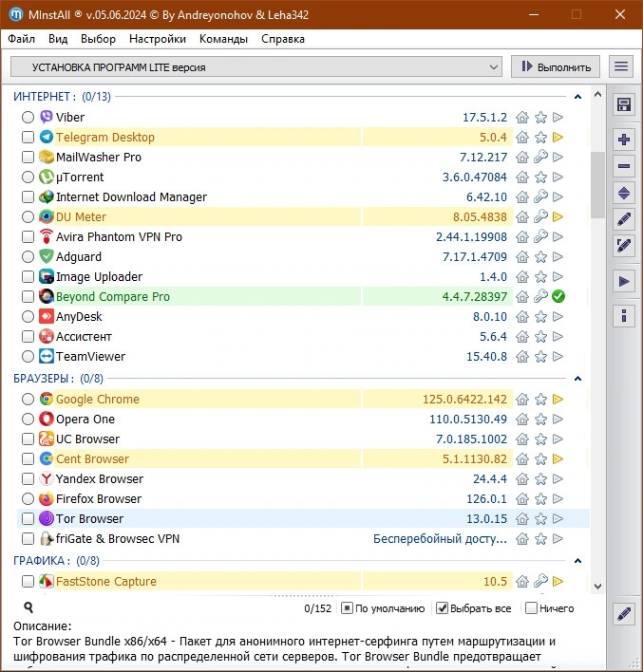
Task: Open the Файл menu
Action: coord(22,39)
